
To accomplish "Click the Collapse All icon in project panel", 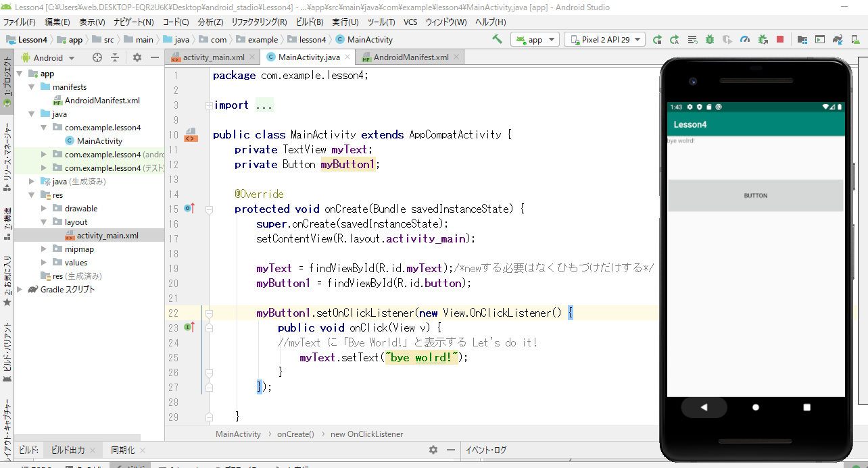I will [115, 57].
